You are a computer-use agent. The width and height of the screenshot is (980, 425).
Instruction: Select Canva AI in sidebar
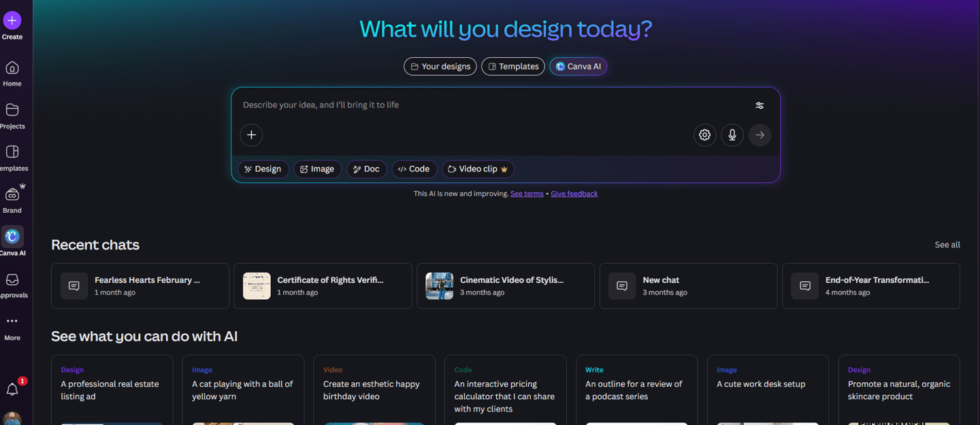(12, 242)
